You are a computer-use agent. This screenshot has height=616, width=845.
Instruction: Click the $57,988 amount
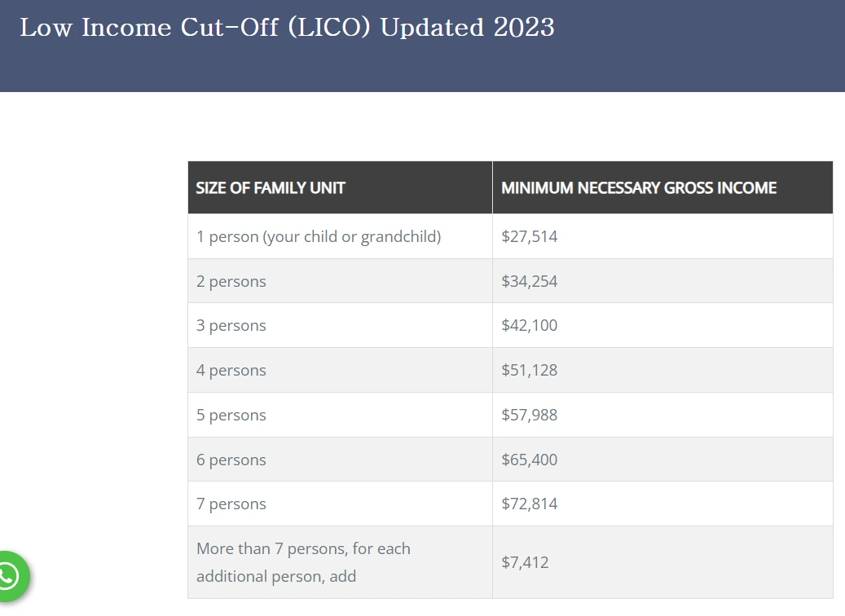click(529, 415)
